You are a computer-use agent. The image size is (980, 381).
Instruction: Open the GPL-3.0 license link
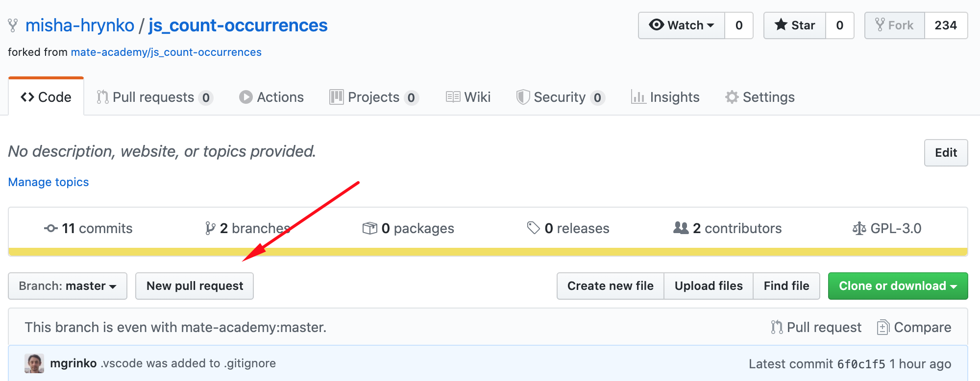(887, 228)
